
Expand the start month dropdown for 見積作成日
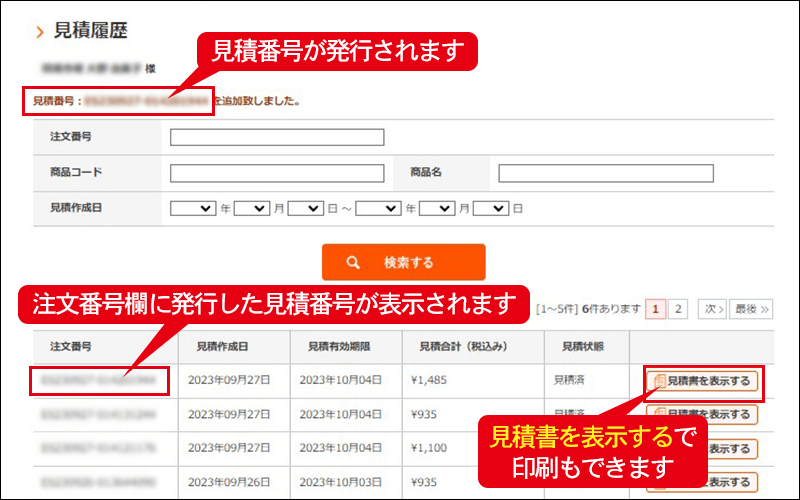pyautogui.click(x=252, y=208)
